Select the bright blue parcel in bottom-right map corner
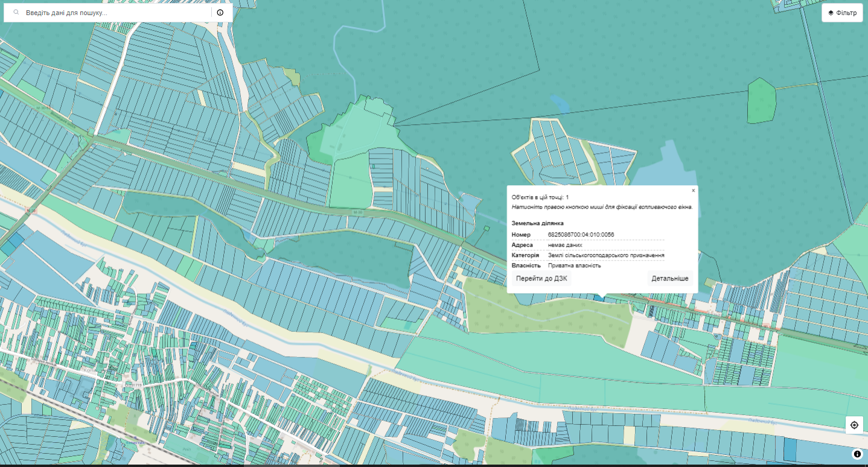The image size is (868, 467). (790, 450)
